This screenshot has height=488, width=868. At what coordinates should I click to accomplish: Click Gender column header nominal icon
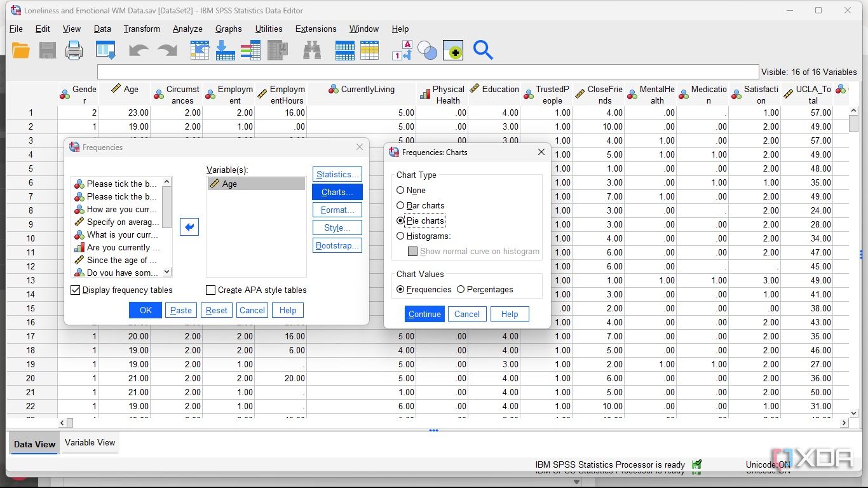65,95
